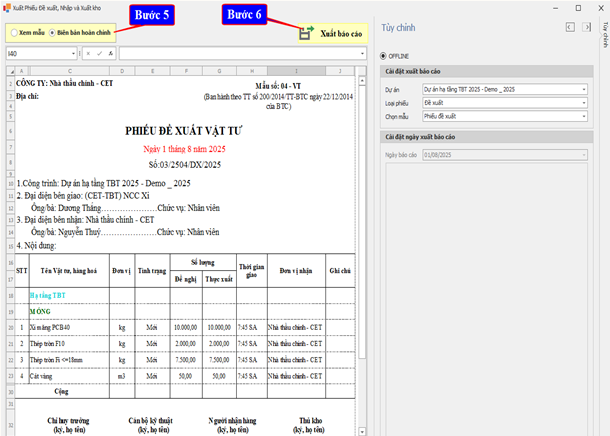
Task: Click the Xuất báo cáo export icon
Action: coord(305,33)
